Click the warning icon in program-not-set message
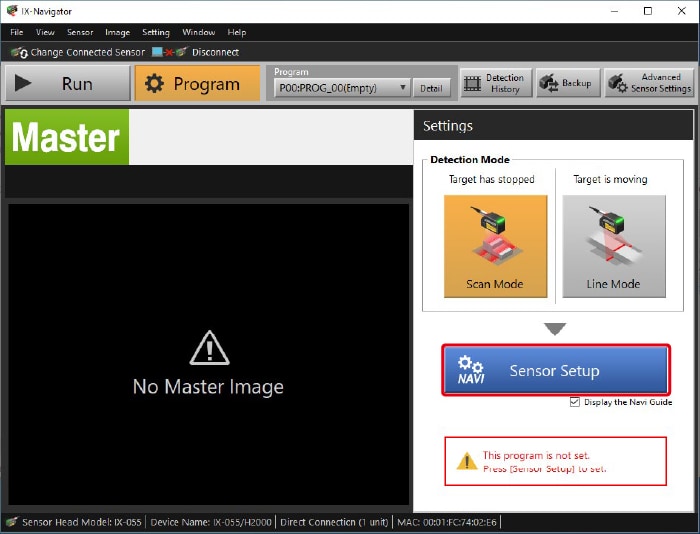 click(x=466, y=461)
